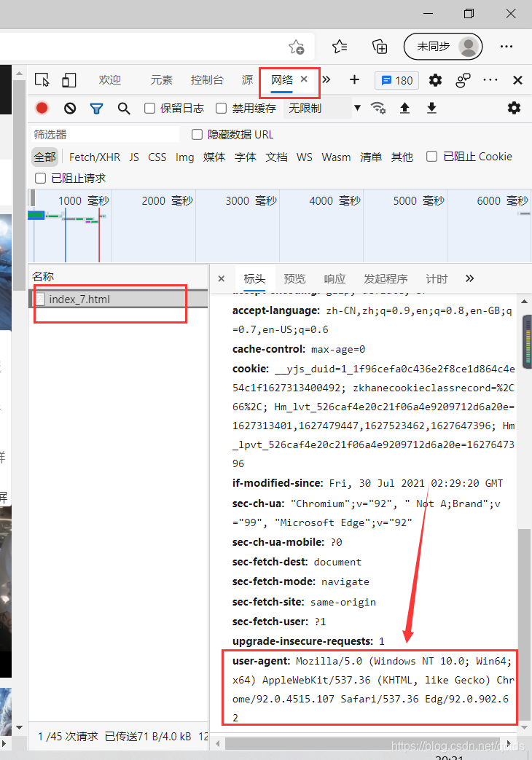
Task: Filter by 媒体 requests
Action: point(214,157)
